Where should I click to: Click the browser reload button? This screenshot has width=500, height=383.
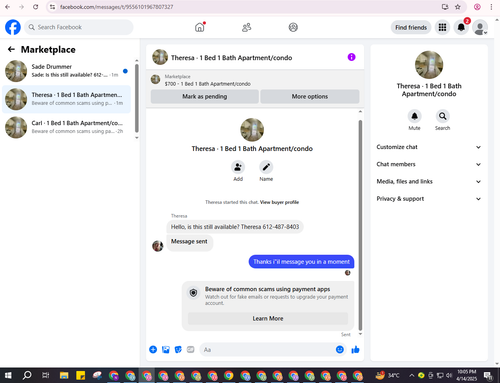pyautogui.click(x=35, y=7)
